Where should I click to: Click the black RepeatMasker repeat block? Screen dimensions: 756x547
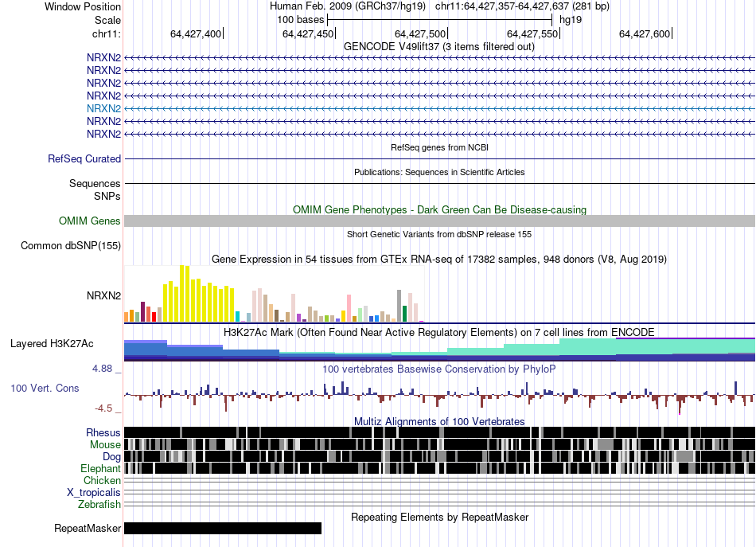point(223,528)
